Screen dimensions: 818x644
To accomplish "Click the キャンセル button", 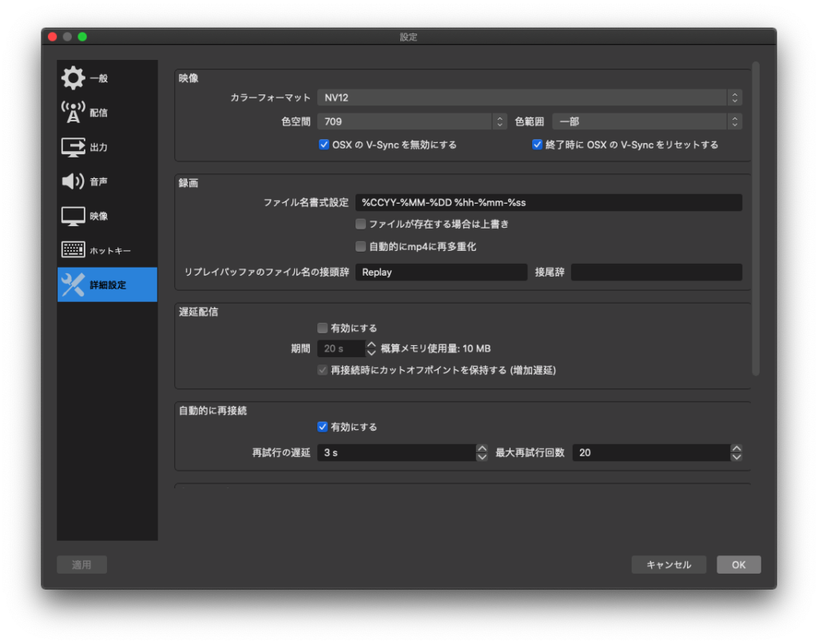I will tap(669, 565).
